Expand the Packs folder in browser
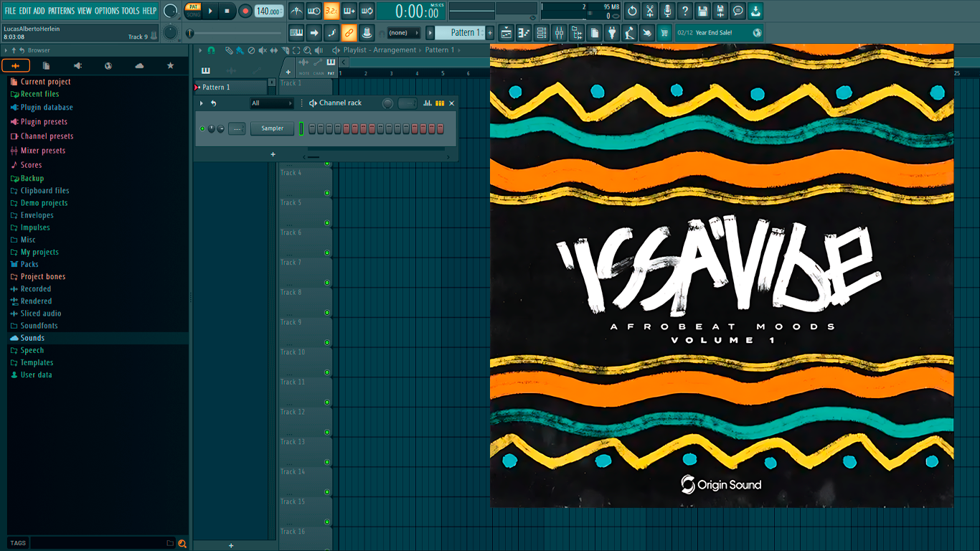The width and height of the screenshot is (980, 551). click(x=29, y=264)
